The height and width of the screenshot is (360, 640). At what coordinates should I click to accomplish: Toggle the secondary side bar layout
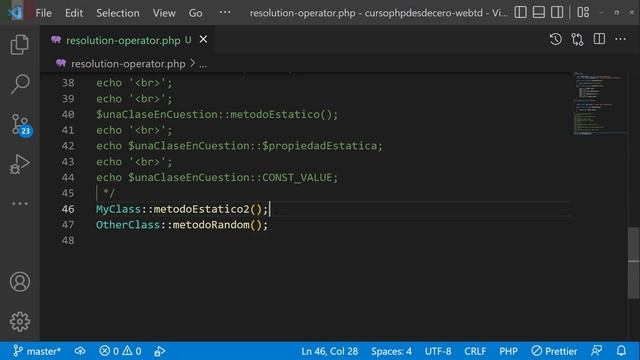[x=557, y=13]
